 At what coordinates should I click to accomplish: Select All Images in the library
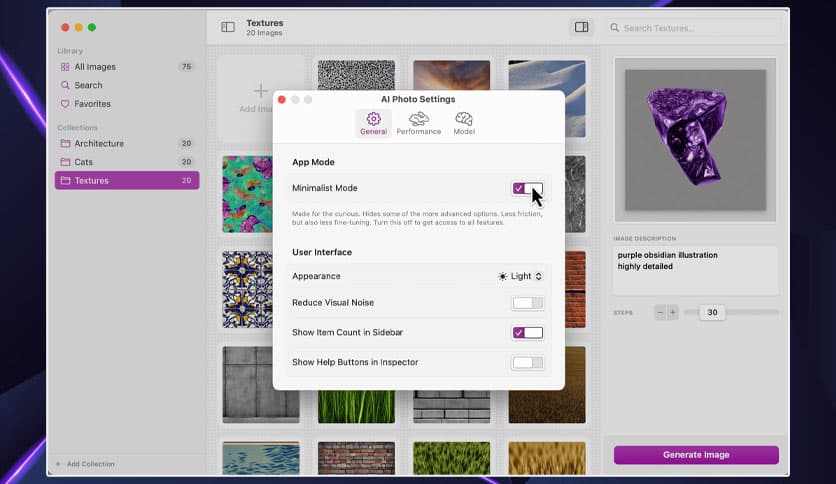[127, 67]
